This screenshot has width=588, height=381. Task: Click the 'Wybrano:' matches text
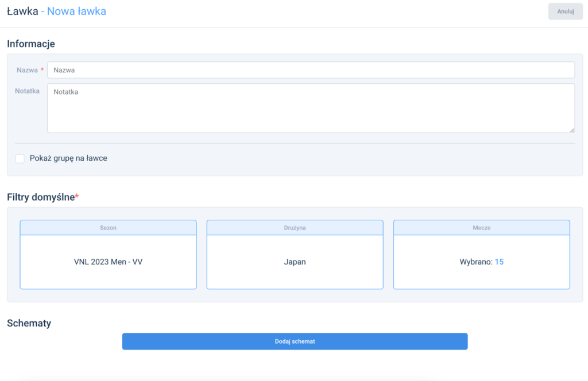476,262
